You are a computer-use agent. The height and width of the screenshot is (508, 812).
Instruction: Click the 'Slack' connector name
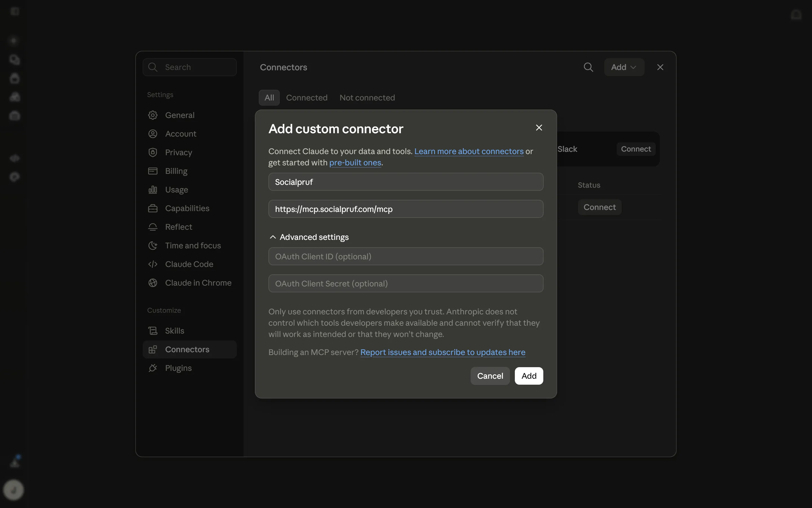[567, 149]
